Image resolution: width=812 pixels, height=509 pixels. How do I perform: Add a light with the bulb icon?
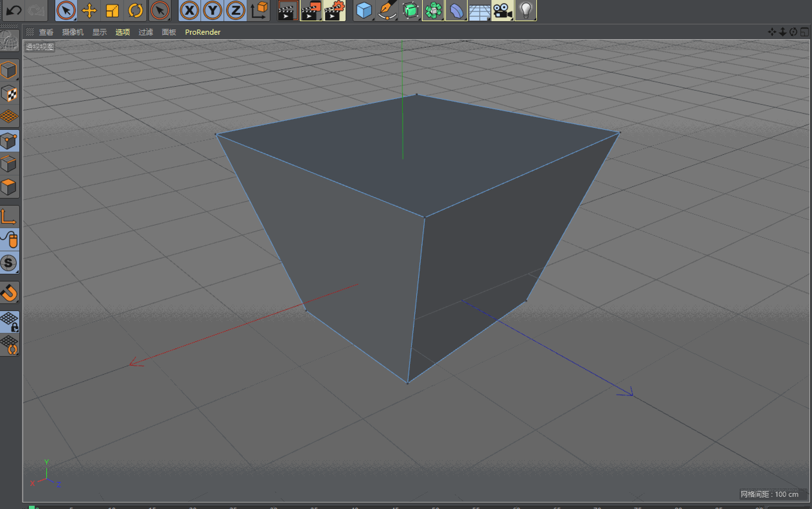click(525, 10)
